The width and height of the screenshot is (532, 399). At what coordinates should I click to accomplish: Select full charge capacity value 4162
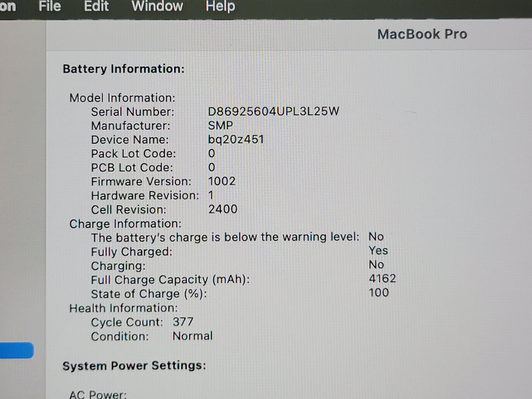pyautogui.click(x=383, y=279)
